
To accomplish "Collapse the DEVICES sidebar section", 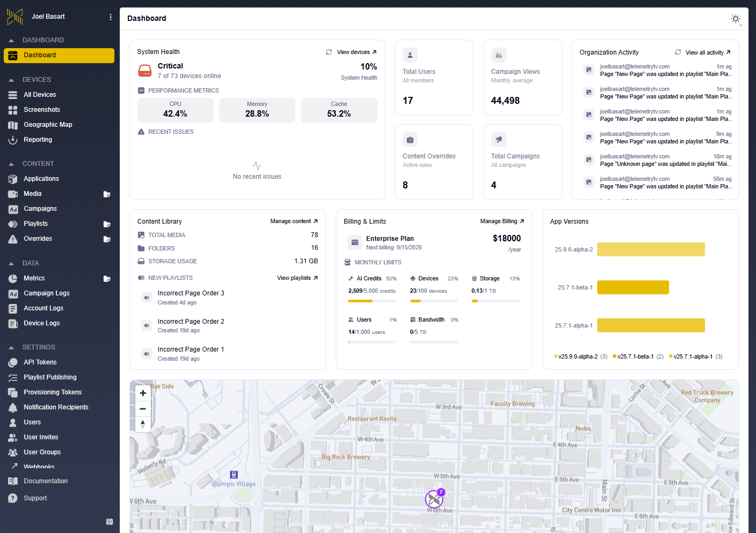I will click(x=11, y=80).
